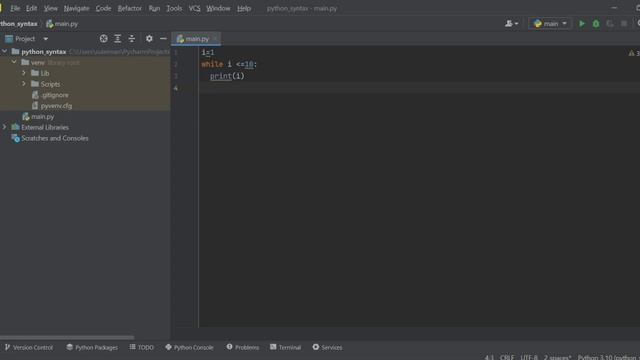Open Project panel gear options

pyautogui.click(x=149, y=38)
